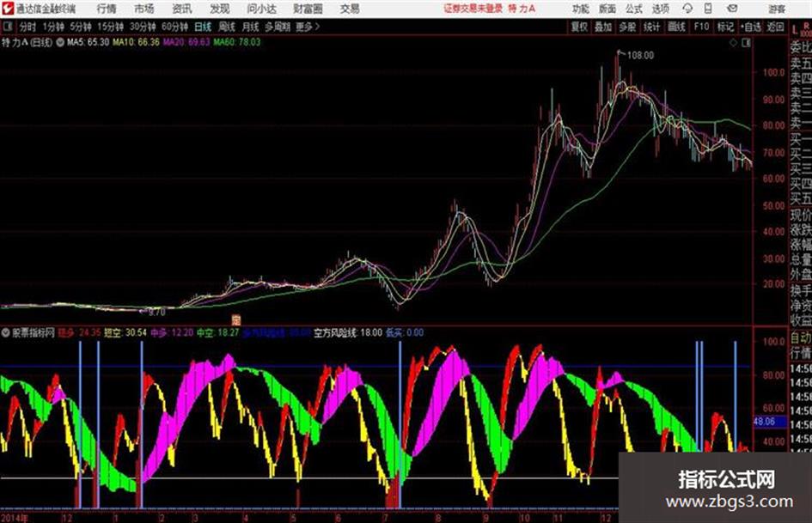Click the 108.00 high price label

[640, 56]
